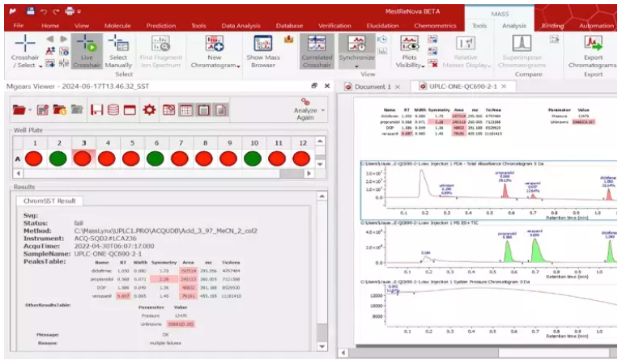Screen dimensions: 622x364
Task: Toggle Correlated Crosshair option
Action: [x=316, y=49]
